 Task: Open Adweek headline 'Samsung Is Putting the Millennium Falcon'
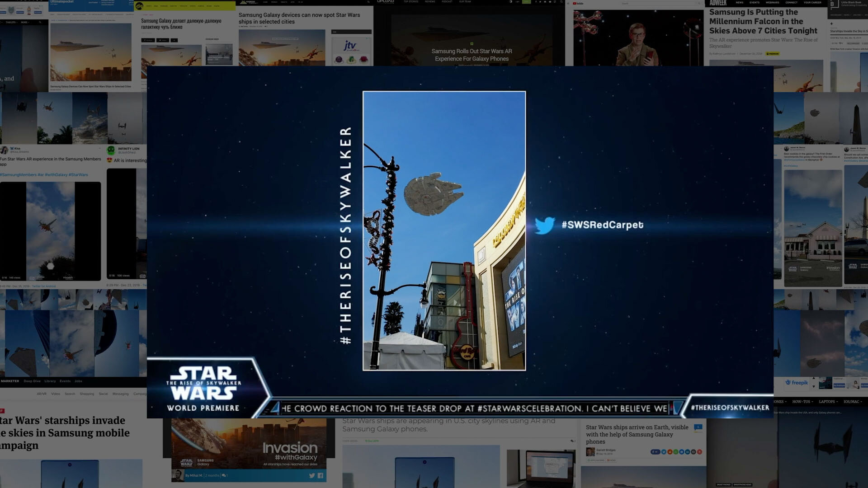click(764, 21)
